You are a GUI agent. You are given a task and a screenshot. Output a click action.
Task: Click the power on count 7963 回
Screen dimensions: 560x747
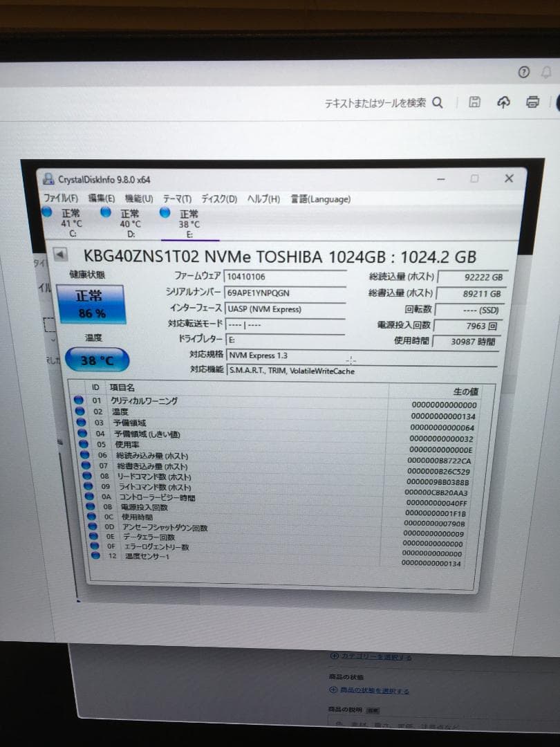coord(468,326)
